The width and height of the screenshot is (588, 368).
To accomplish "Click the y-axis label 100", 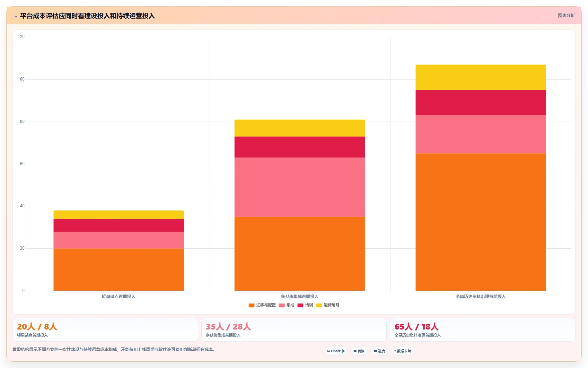I will click(x=21, y=79).
